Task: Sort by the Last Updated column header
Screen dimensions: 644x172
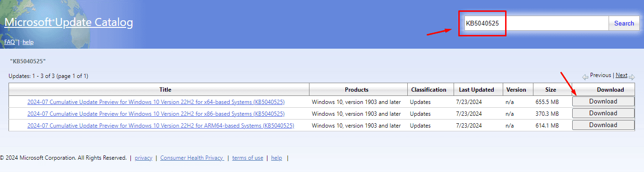Action: [476, 89]
